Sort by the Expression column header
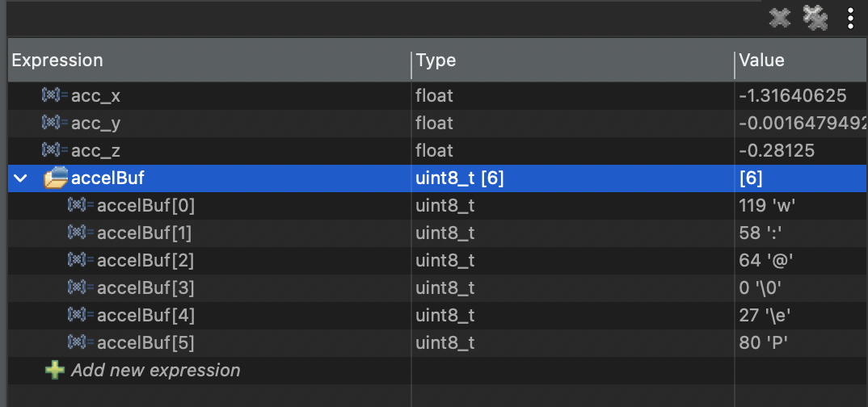Screen dimensions: 868x407 pyautogui.click(x=57, y=61)
